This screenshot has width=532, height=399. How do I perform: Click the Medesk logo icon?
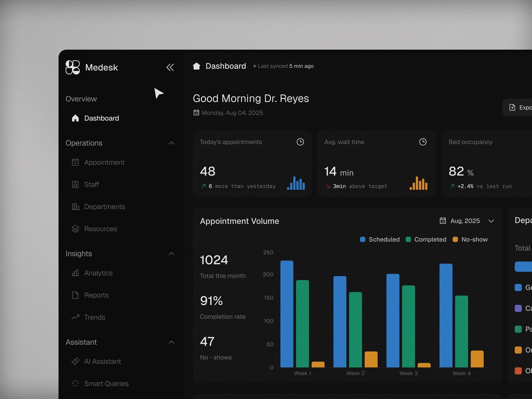(x=73, y=67)
